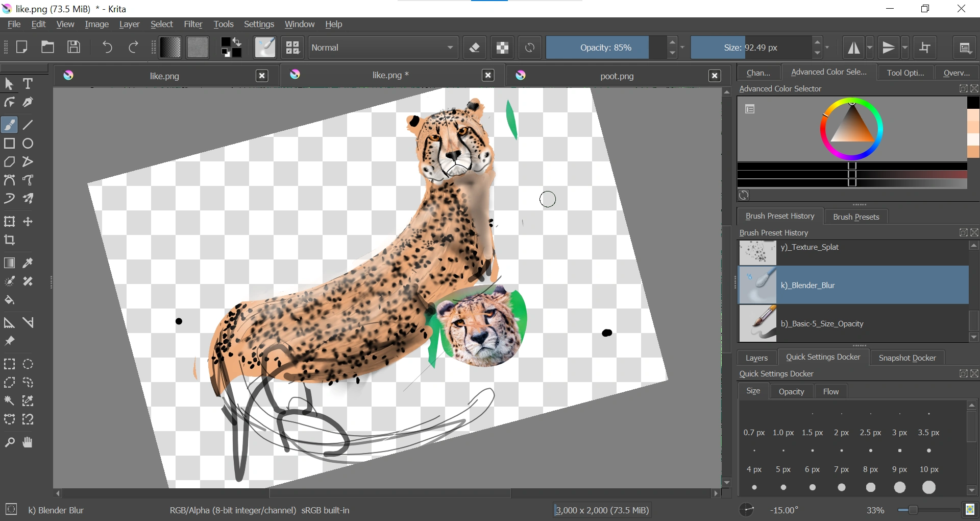Toggle preserve alpha button
Image resolution: width=980 pixels, height=521 pixels.
click(x=502, y=48)
